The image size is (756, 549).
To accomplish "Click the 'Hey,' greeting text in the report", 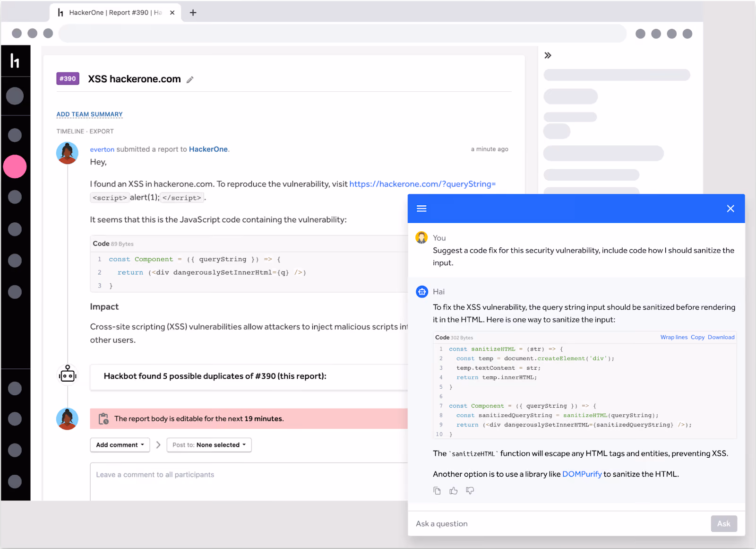I will click(98, 162).
